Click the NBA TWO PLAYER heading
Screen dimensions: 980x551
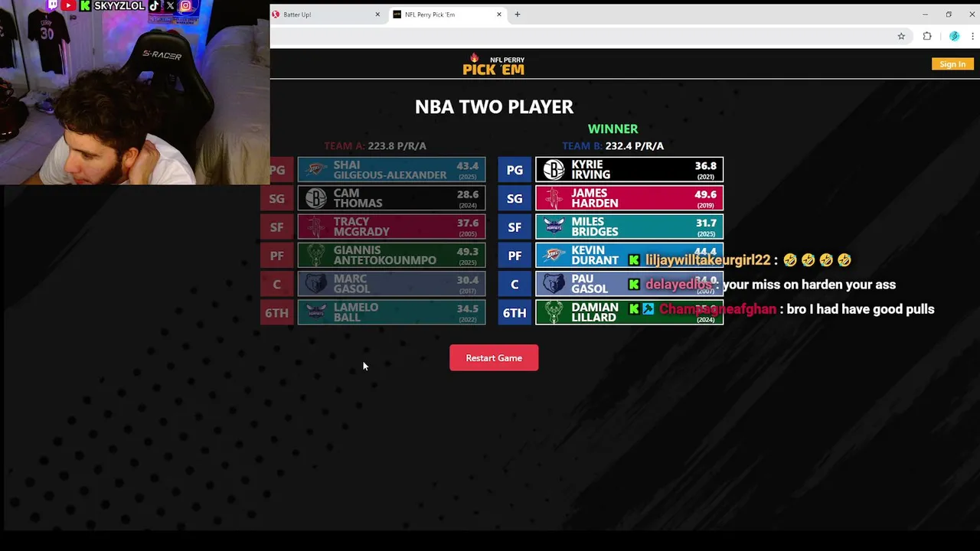click(x=494, y=107)
